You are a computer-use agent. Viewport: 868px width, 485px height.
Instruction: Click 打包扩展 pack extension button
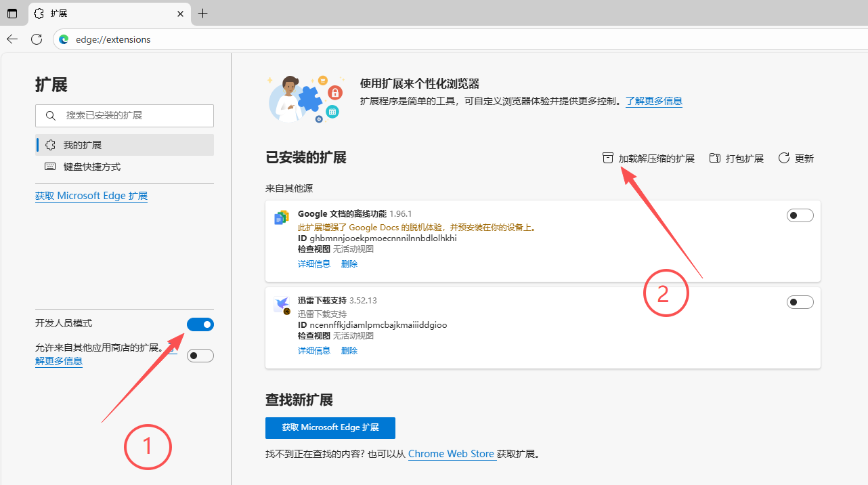736,159
